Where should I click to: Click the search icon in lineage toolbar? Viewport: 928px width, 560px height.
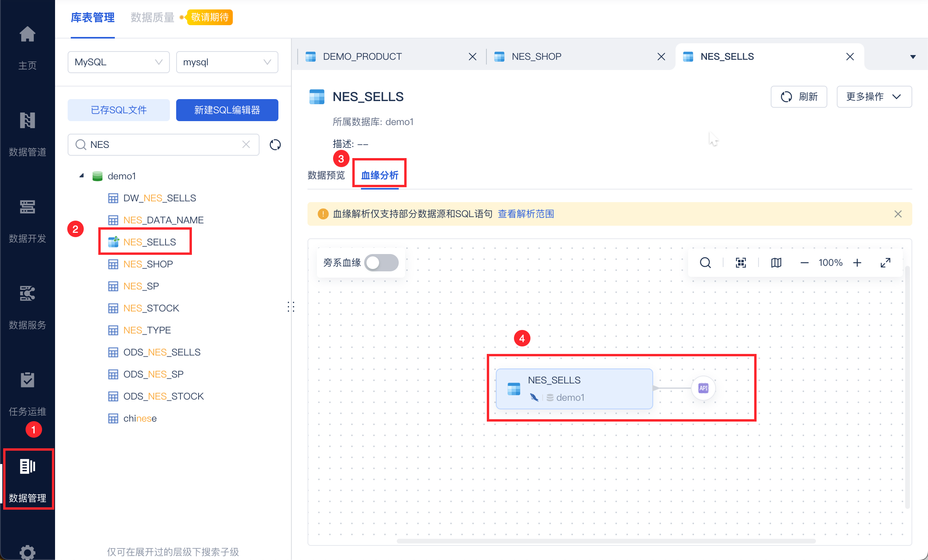[x=705, y=263]
